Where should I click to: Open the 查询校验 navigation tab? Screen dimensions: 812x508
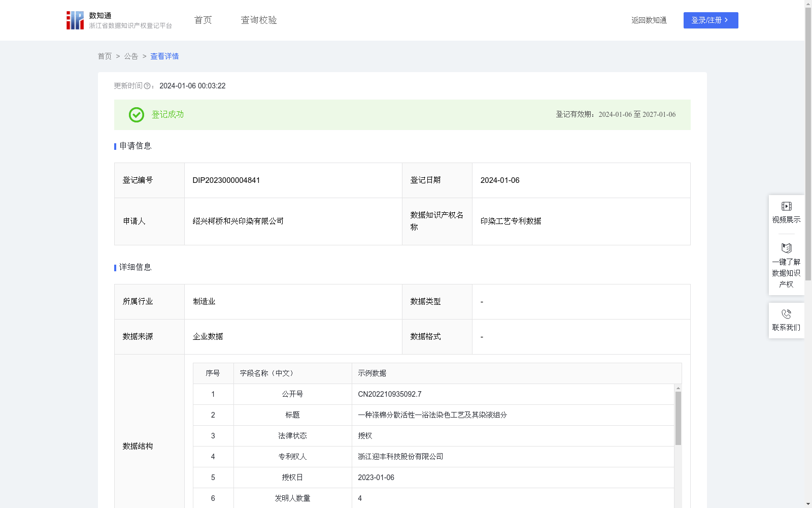click(259, 20)
